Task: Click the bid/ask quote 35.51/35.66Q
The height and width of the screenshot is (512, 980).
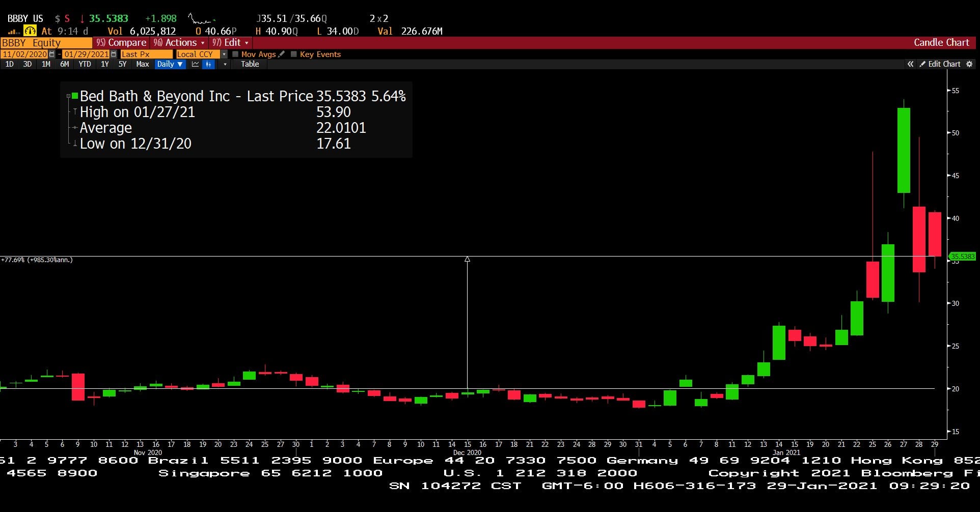Action: pyautogui.click(x=292, y=19)
